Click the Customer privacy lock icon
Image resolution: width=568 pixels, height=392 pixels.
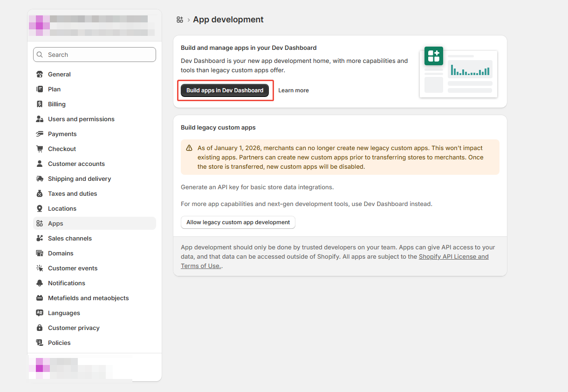[40, 328]
